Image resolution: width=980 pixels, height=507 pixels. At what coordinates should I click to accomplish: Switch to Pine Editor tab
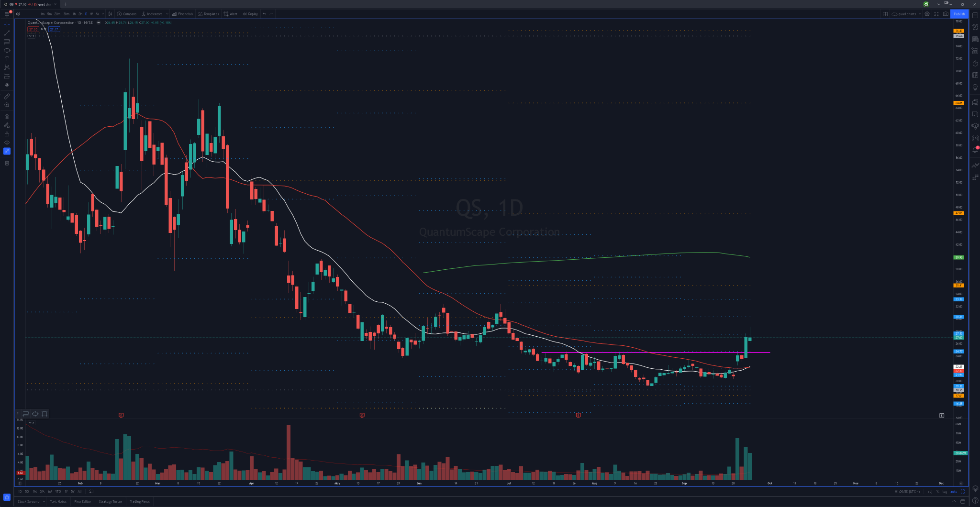83,501
